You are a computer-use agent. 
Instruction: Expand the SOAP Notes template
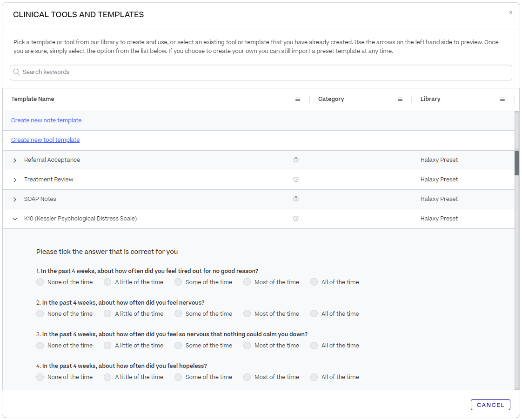(x=15, y=199)
